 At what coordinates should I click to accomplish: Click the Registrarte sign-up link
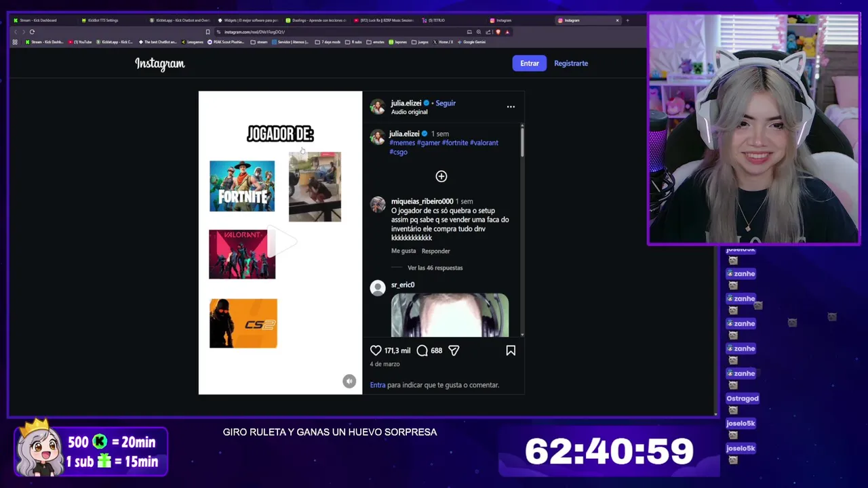pyautogui.click(x=571, y=63)
